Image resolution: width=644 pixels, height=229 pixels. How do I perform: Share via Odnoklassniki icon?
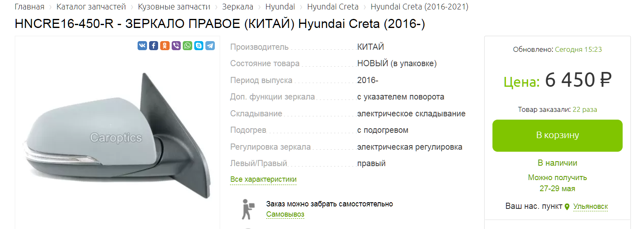pos(165,46)
